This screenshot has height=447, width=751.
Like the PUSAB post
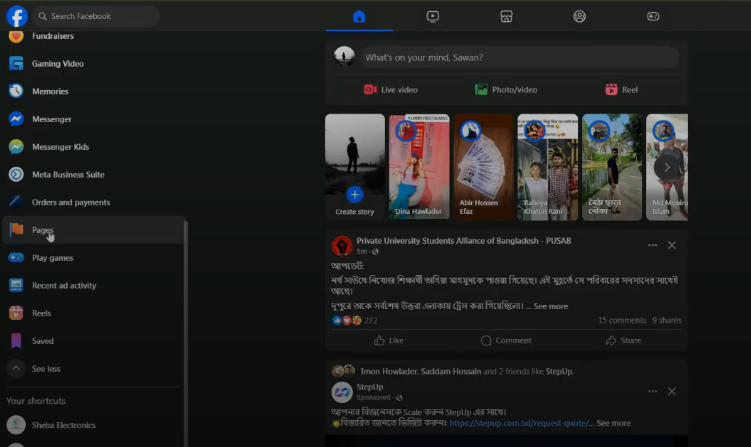(388, 340)
